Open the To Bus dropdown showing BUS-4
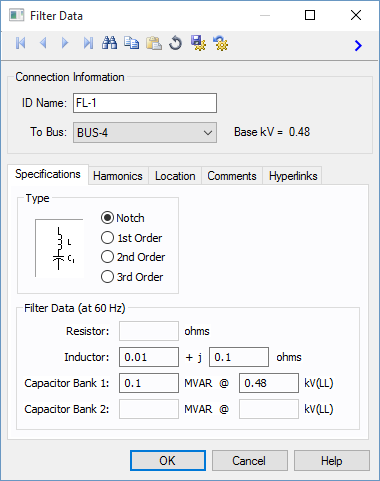 tap(145, 133)
